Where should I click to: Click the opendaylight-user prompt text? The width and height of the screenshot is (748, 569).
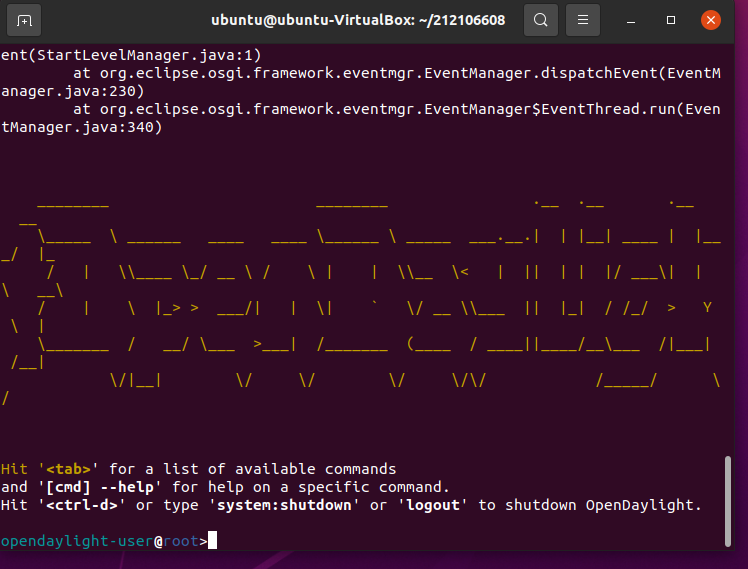77,541
